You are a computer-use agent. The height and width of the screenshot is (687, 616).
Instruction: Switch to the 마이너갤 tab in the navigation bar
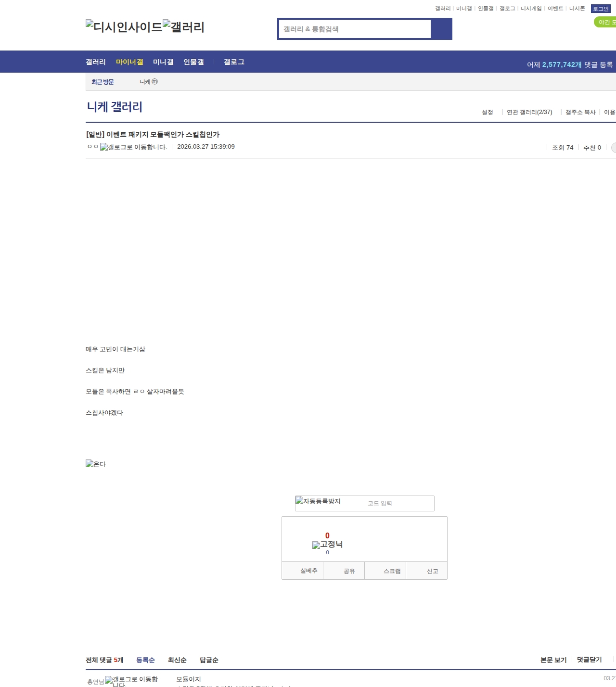pyautogui.click(x=129, y=62)
